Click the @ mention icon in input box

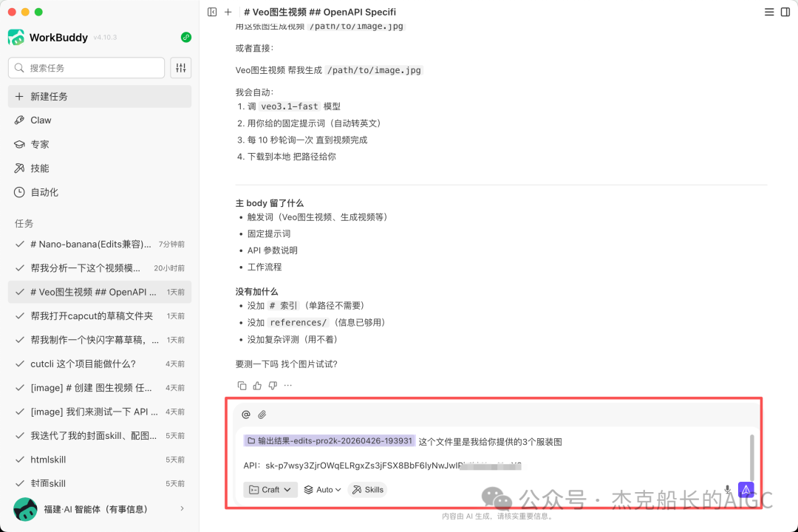[246, 415]
